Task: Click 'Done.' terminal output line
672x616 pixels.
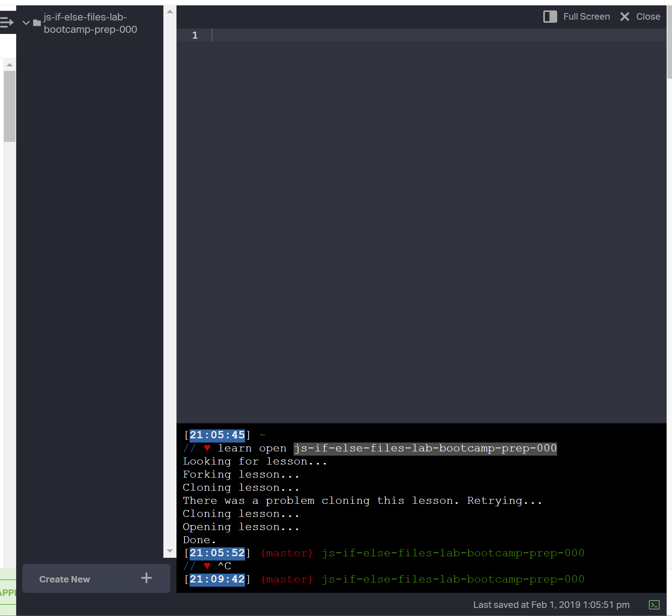Action: click(x=199, y=540)
